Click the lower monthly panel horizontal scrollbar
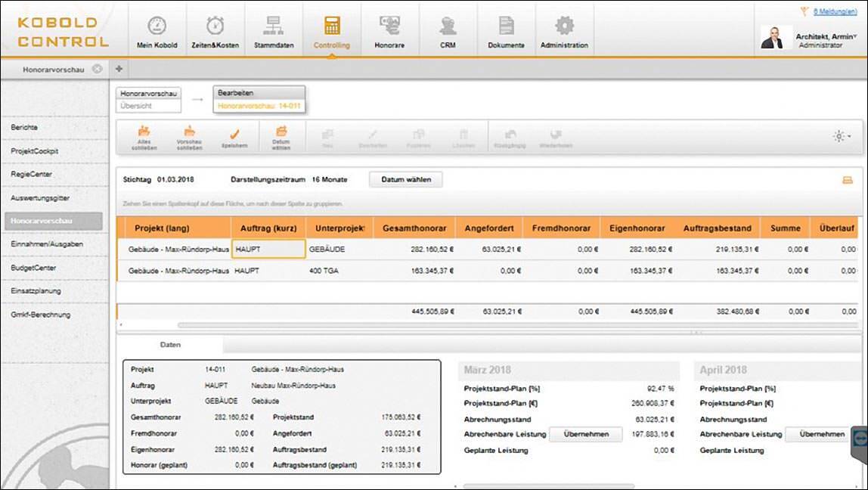 coord(548,486)
